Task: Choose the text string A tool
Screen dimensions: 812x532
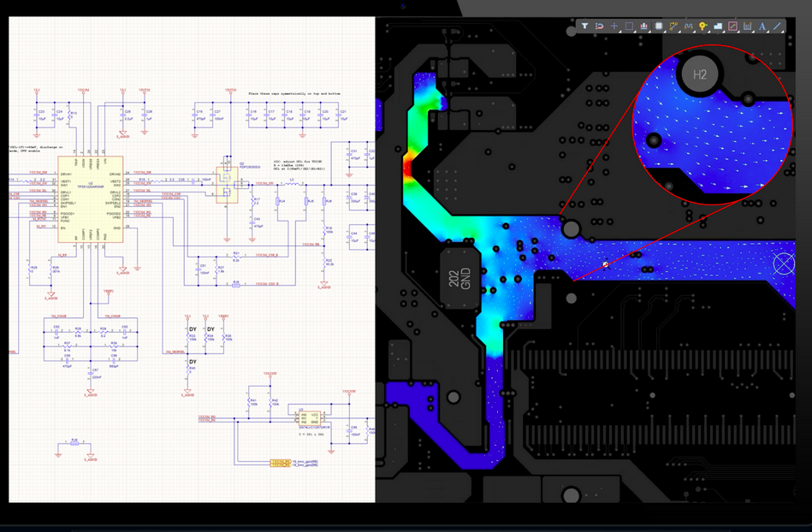Action: click(762, 27)
